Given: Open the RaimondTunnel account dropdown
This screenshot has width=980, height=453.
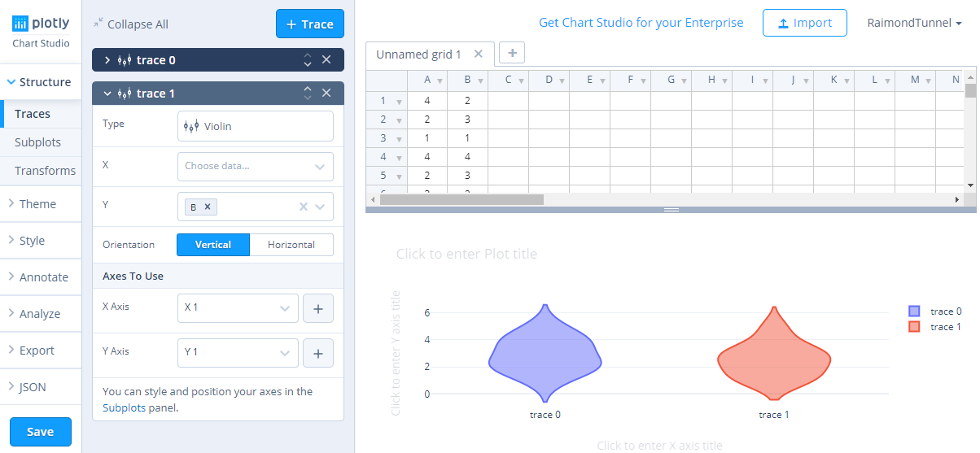Looking at the screenshot, I should pyautogui.click(x=914, y=23).
